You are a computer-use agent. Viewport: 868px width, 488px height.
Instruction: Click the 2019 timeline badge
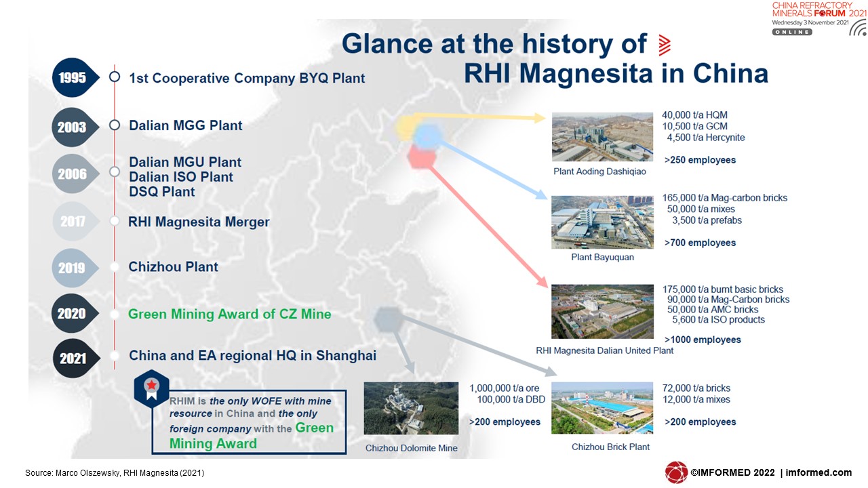[76, 268]
